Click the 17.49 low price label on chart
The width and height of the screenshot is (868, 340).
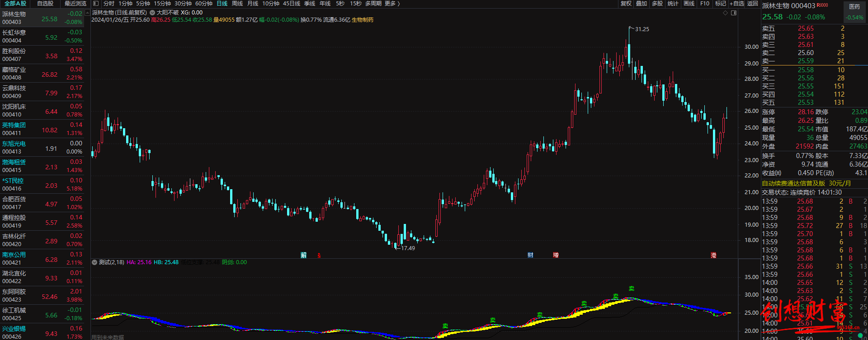(408, 248)
